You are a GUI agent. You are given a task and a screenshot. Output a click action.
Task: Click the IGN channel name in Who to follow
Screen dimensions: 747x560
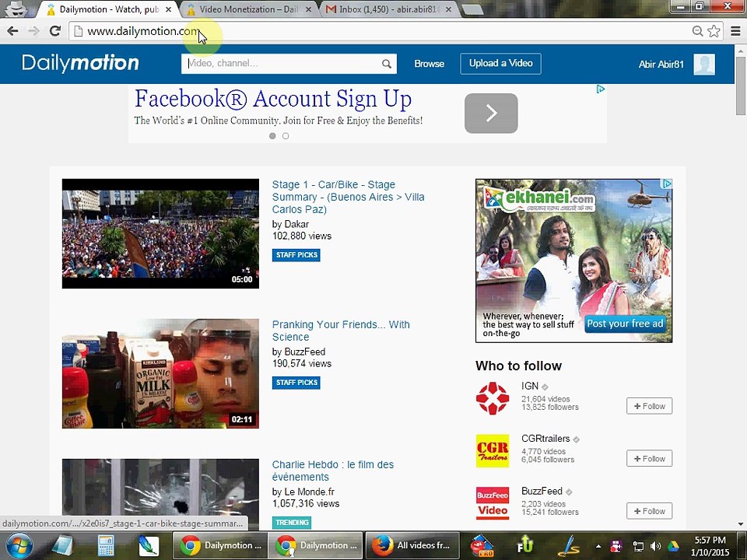point(530,387)
